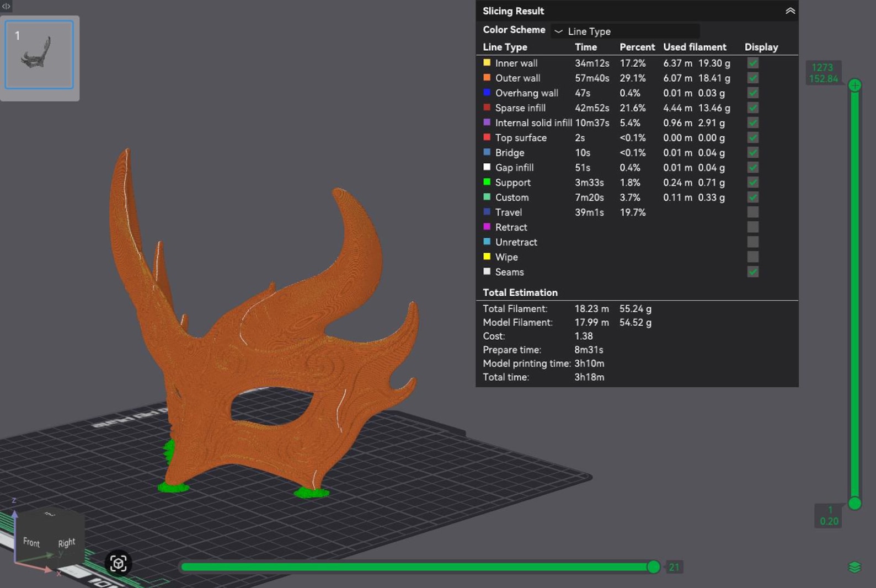Click the Wipe yellow color swatch
Image resolution: width=876 pixels, height=588 pixels.
pyautogui.click(x=487, y=256)
